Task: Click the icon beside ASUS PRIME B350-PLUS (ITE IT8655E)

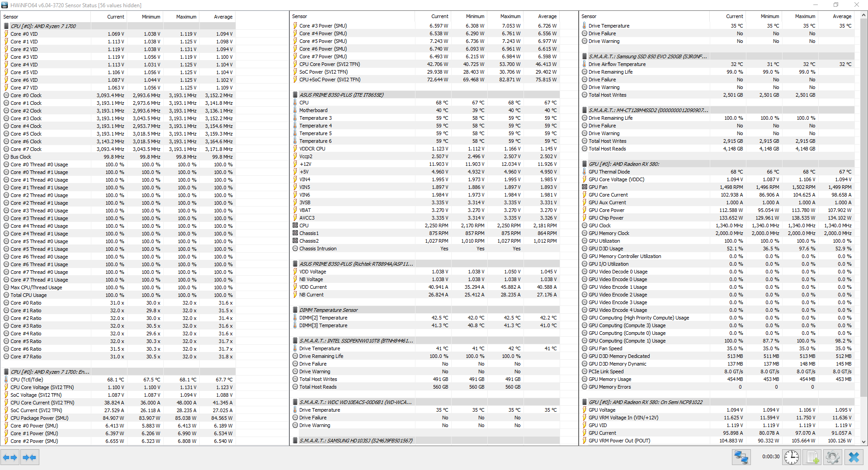Action: [295, 95]
